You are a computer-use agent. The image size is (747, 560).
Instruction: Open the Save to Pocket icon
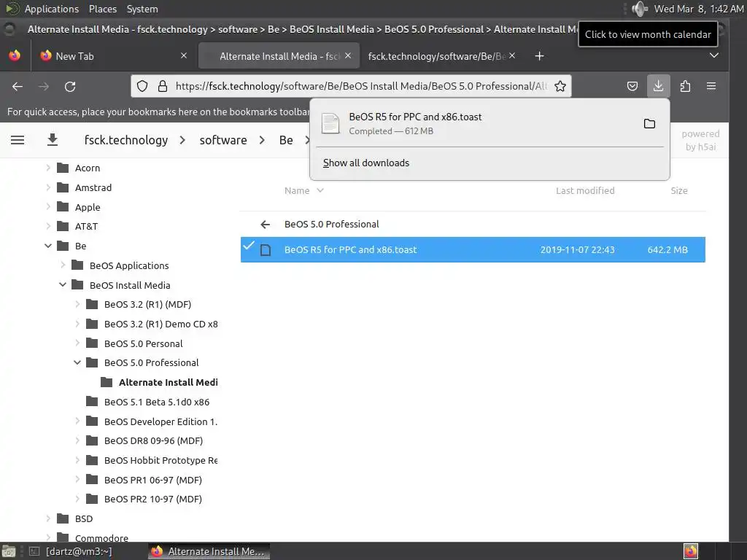click(x=632, y=86)
